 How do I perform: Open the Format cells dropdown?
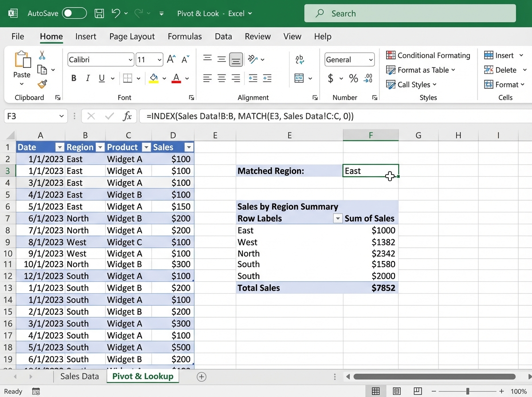click(505, 85)
